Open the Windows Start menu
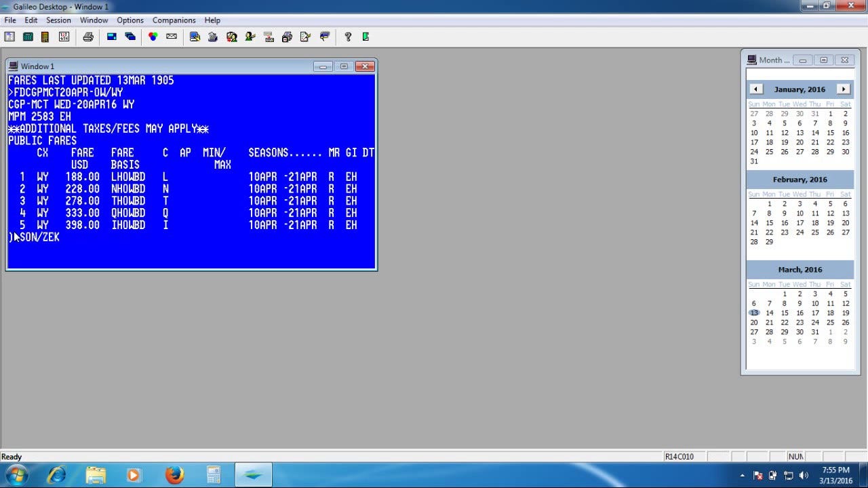 16,475
